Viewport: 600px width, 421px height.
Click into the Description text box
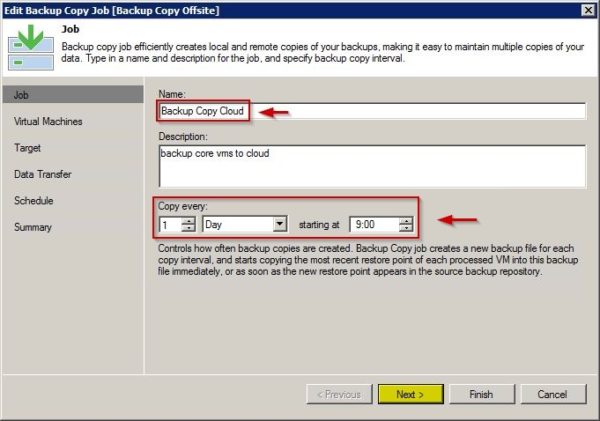372,166
